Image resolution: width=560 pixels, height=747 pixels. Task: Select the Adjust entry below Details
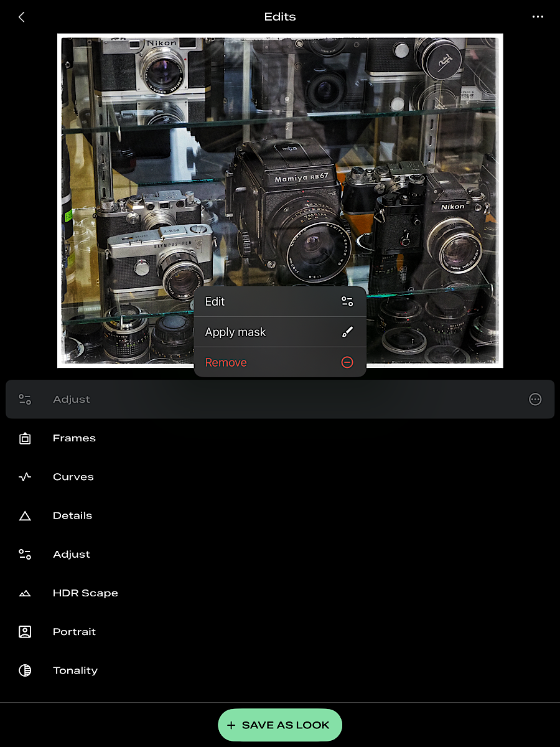[x=280, y=554]
